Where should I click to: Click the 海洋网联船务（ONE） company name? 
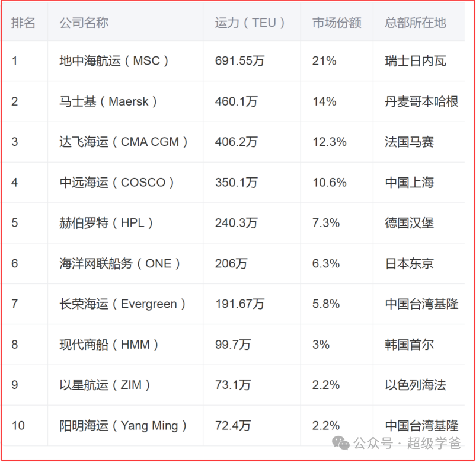click(x=120, y=263)
